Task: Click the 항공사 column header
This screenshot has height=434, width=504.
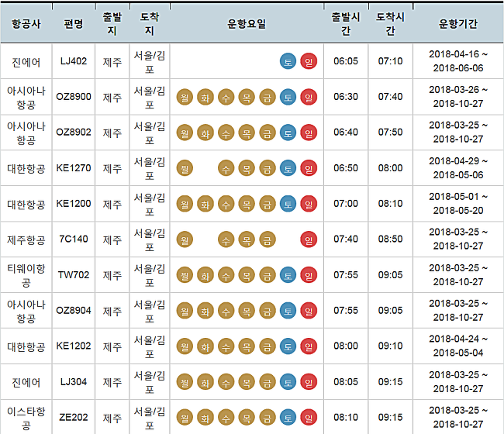Action: point(26,24)
